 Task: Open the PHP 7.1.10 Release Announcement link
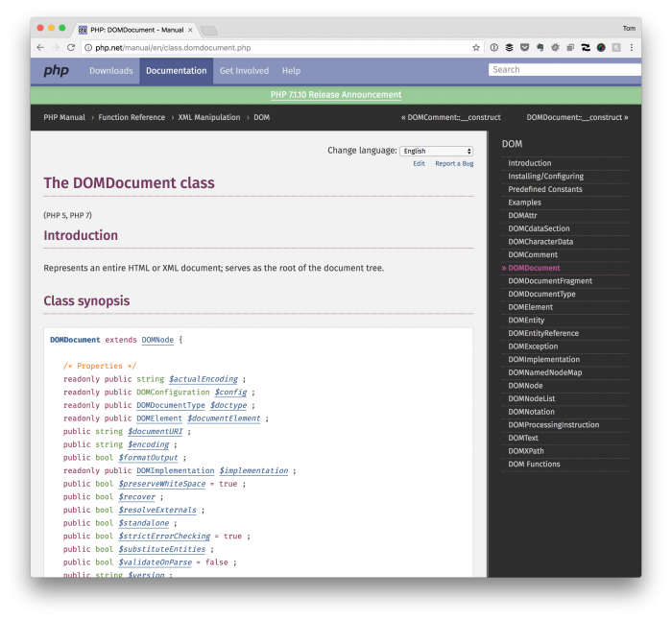(x=336, y=95)
